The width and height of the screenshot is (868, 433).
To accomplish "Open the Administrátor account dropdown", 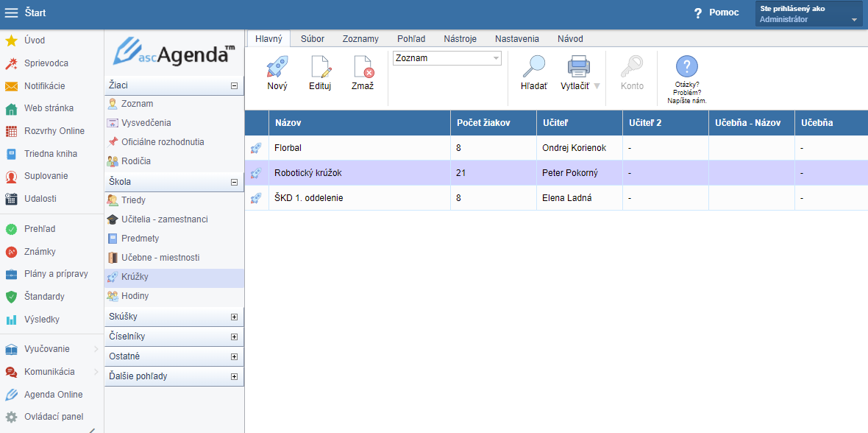I will tap(808, 15).
